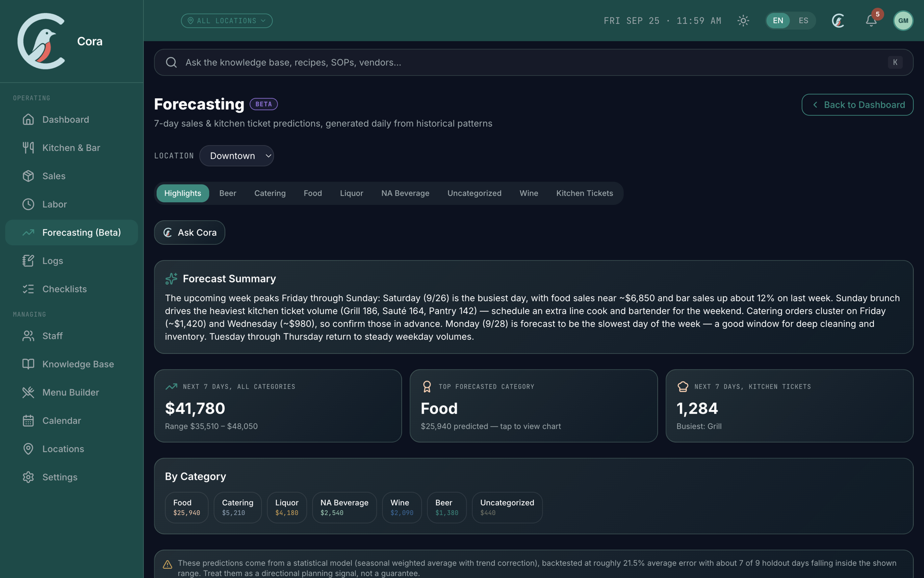Screen dimensions: 924x578
Task: Click the Ask Cora button
Action: 190,233
